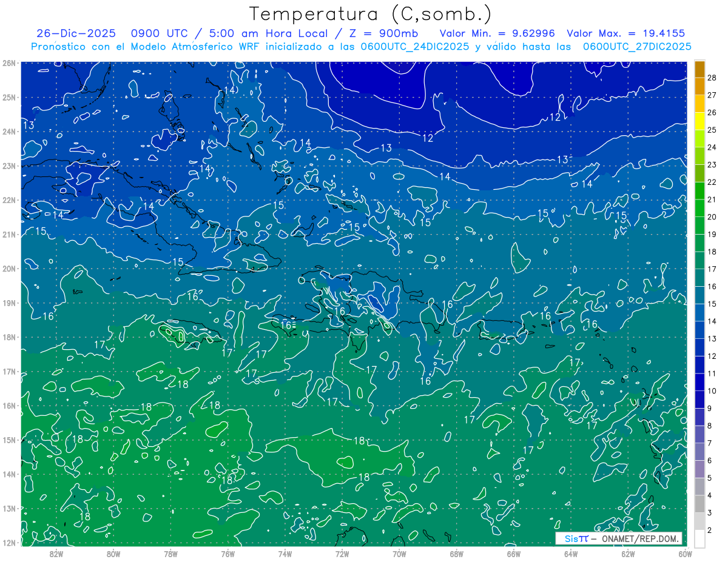Click the longitude axis label '80W'
728x562 pixels.
pos(113,554)
